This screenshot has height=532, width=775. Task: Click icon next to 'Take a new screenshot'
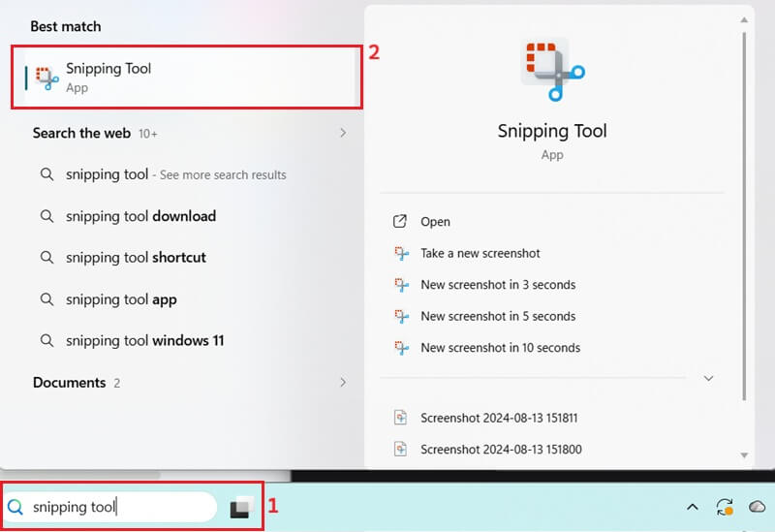401,253
